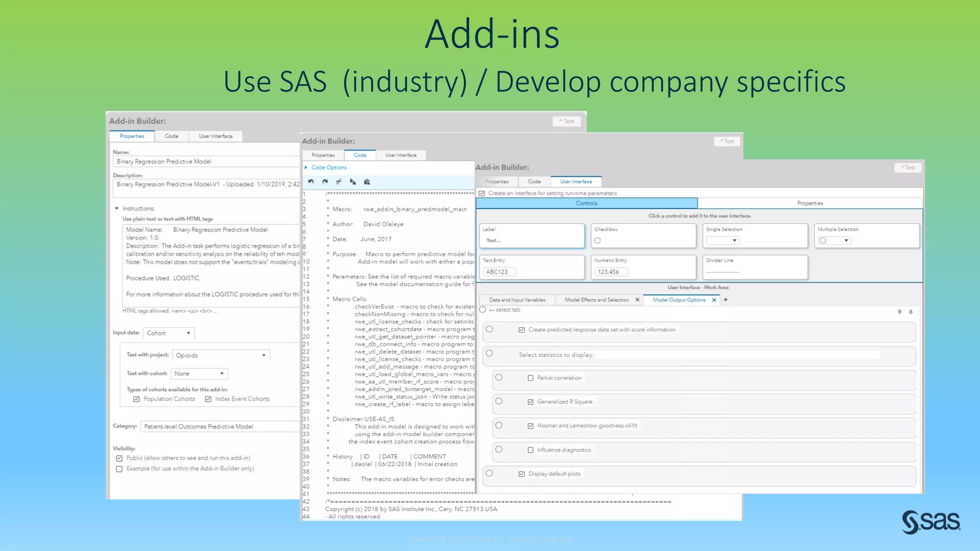Select radio for Display default plots row

489,473
